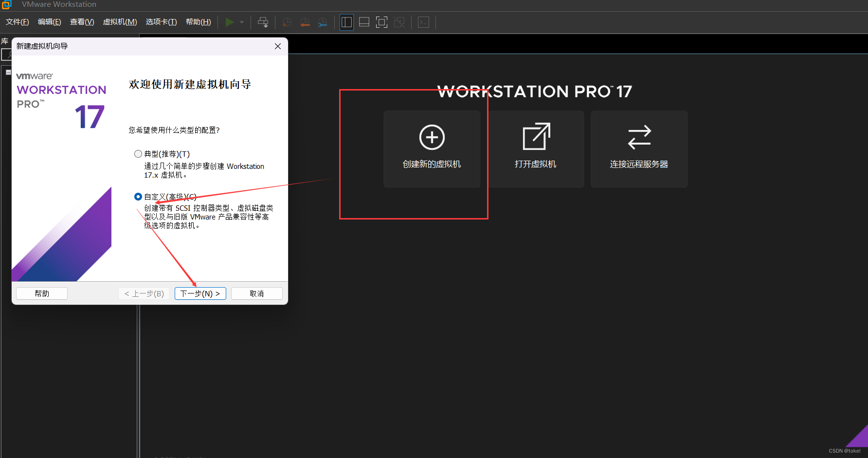
Task: Select the 典型(推荐)(T) radio button
Action: point(138,154)
